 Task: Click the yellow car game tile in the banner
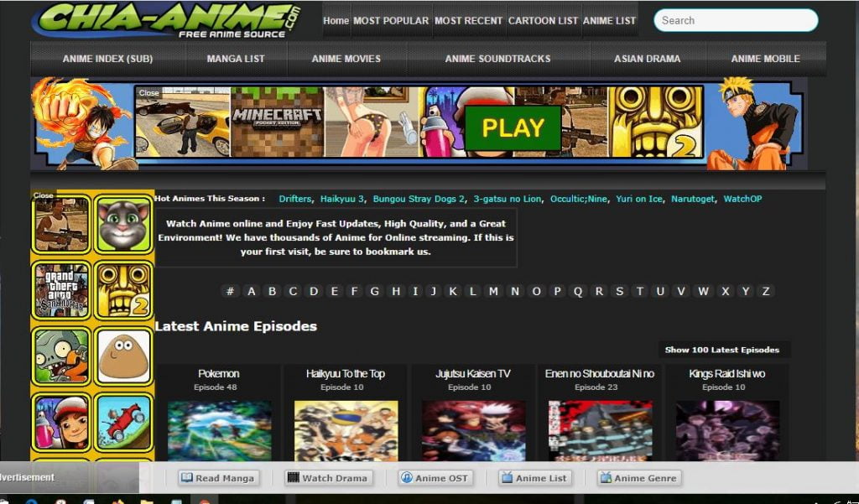[183, 122]
